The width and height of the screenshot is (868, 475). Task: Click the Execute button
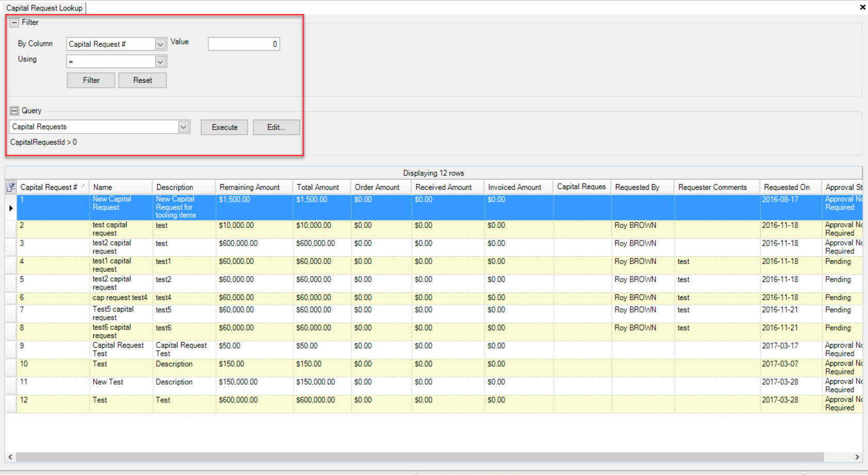click(x=224, y=127)
